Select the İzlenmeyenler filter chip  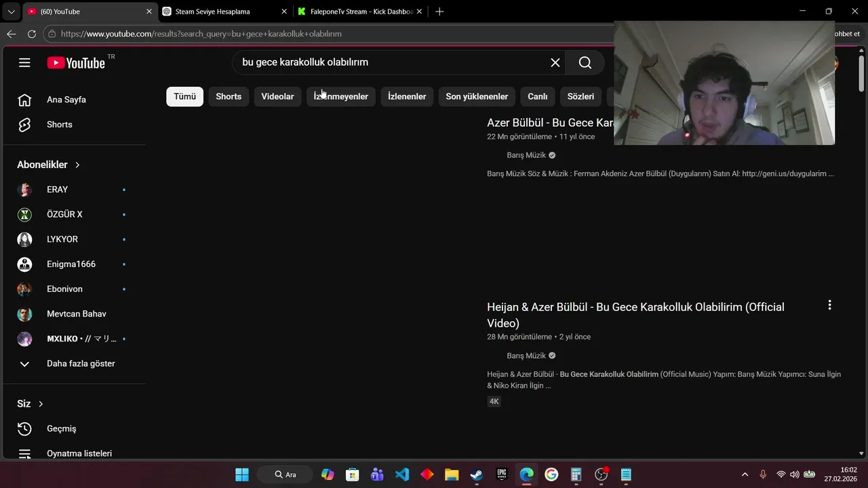pos(340,96)
